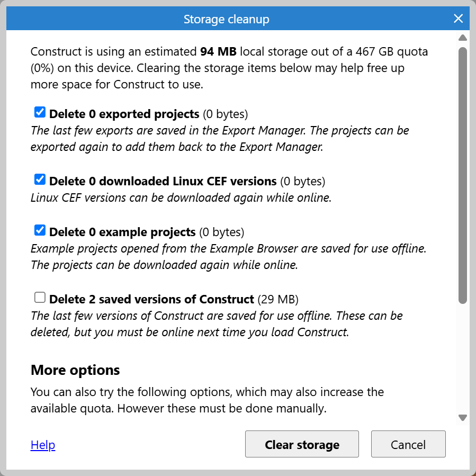The height and width of the screenshot is (476, 476).
Task: Enable the saved versions of Construct checkbox
Action: [x=40, y=298]
